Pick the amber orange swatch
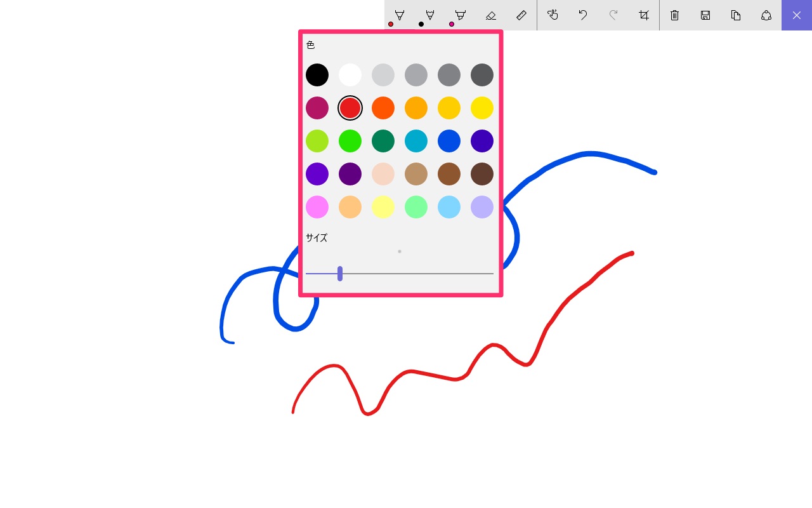 point(416,108)
